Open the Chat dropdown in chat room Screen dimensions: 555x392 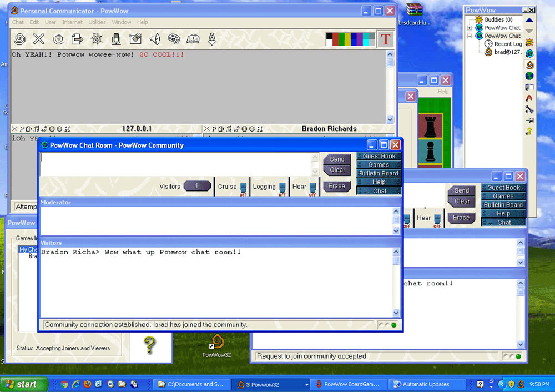tap(379, 191)
